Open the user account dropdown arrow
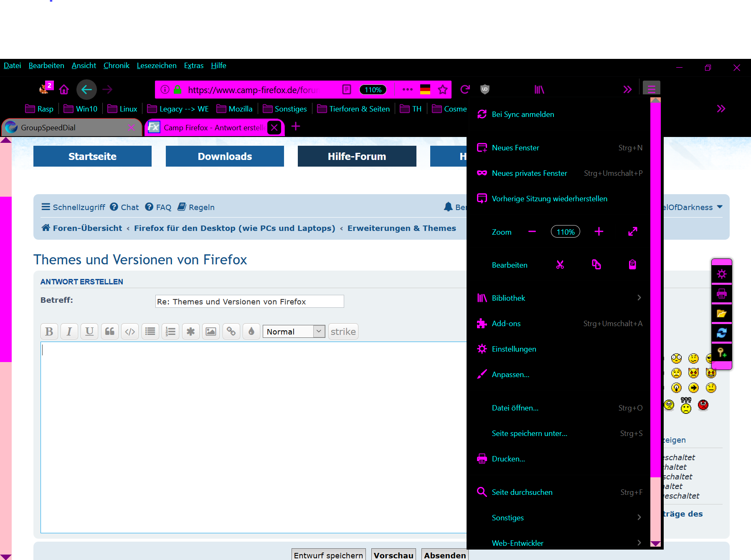The image size is (751, 560). pyautogui.click(x=720, y=207)
